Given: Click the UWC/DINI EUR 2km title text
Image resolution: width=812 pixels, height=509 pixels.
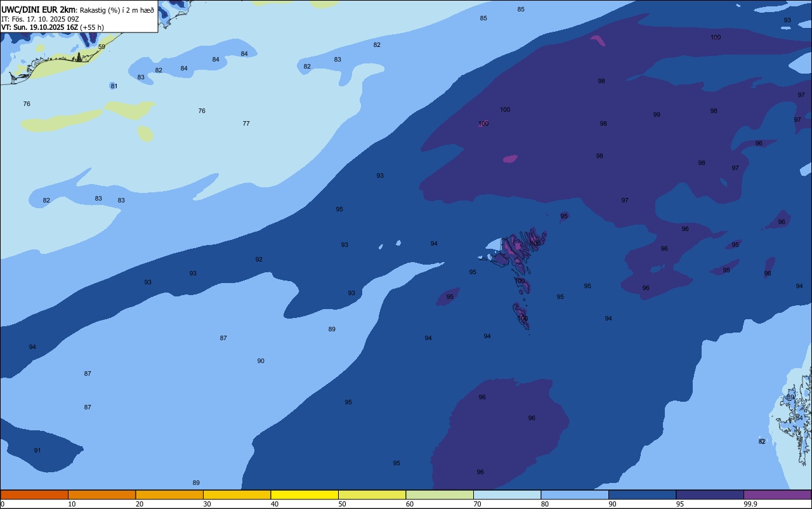Looking at the screenshot, I should click(x=38, y=10).
